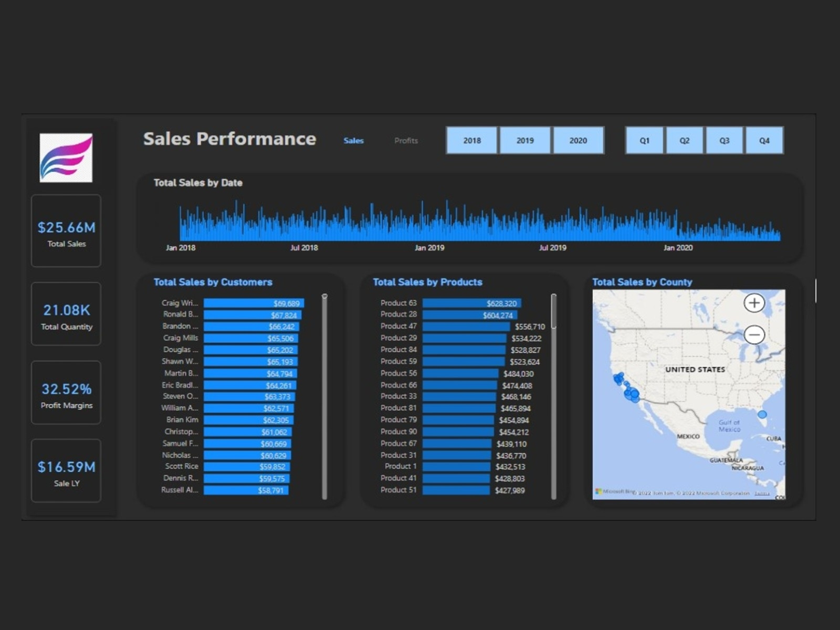Image resolution: width=840 pixels, height=630 pixels.
Task: Toggle the 2020 year filter
Action: (x=578, y=140)
